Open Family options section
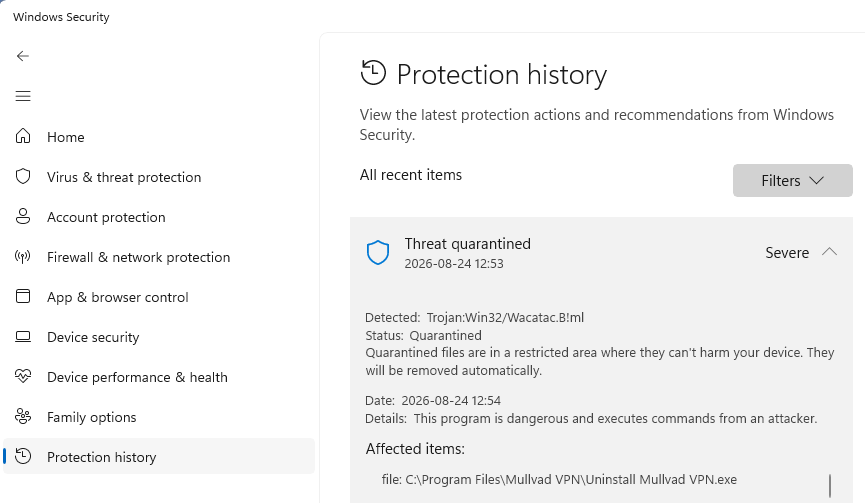Image resolution: width=865 pixels, height=503 pixels. coord(159,417)
